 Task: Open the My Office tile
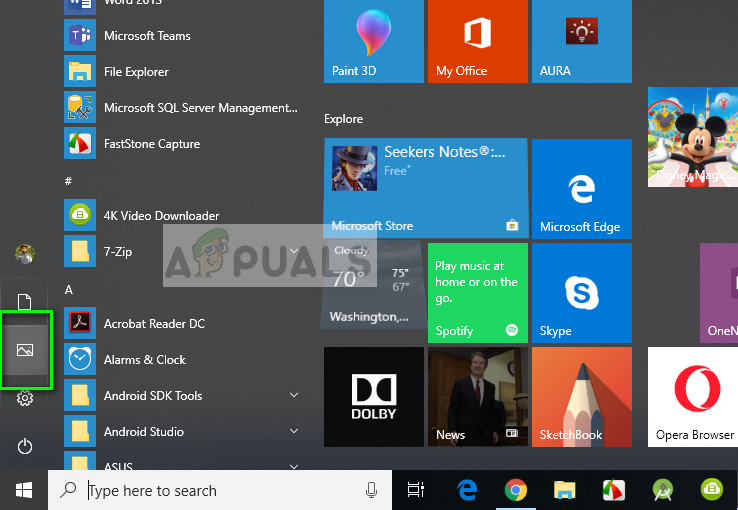tap(477, 41)
